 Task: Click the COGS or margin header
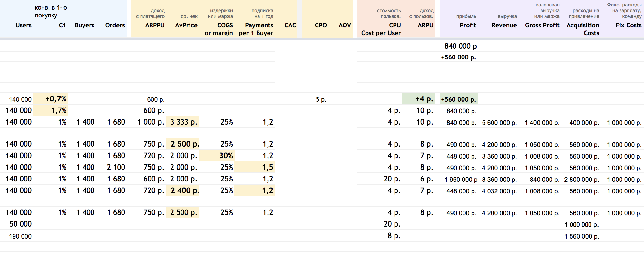[x=219, y=29]
